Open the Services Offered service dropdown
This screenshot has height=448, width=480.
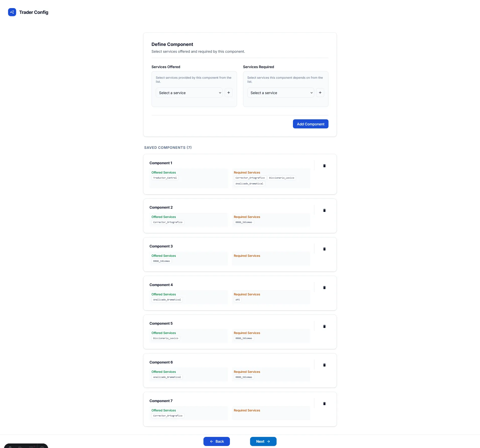(x=189, y=93)
